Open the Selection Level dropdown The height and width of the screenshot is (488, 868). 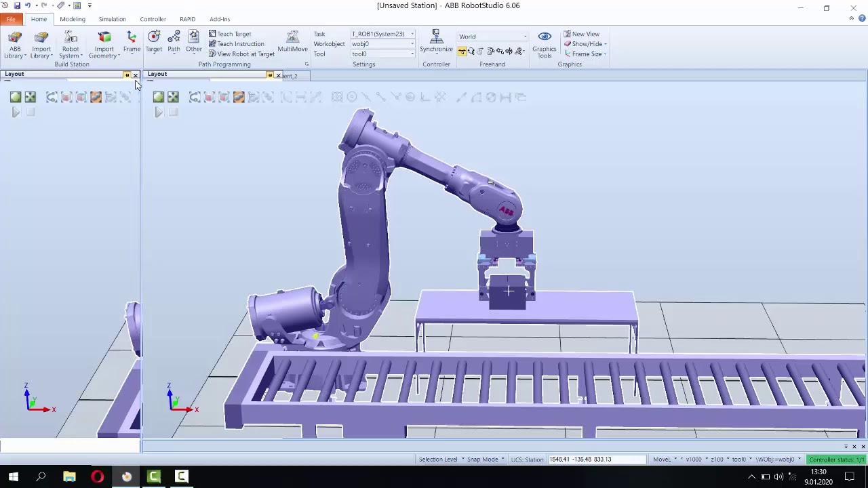pyautogui.click(x=442, y=460)
